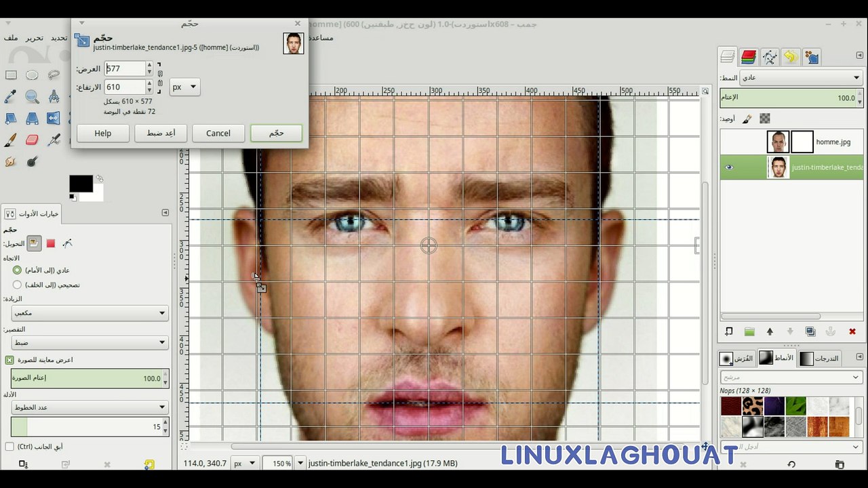
Task: Select the Paintbrush tool
Action: 11,140
